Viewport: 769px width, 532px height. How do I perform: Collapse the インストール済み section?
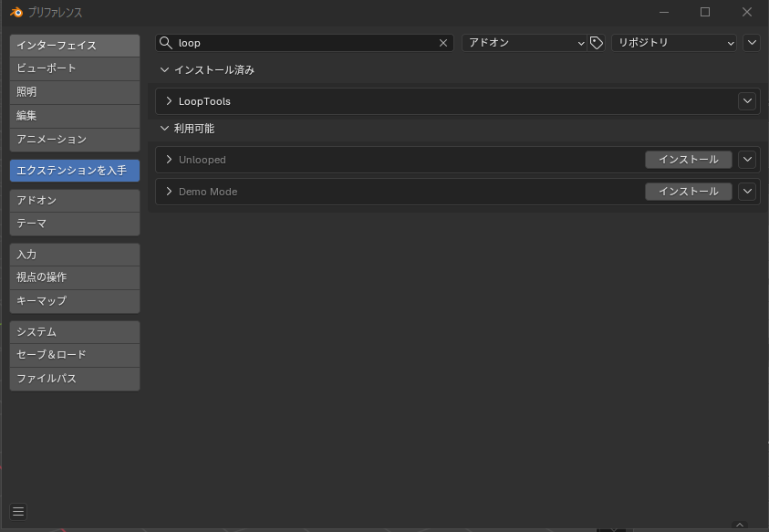point(165,70)
